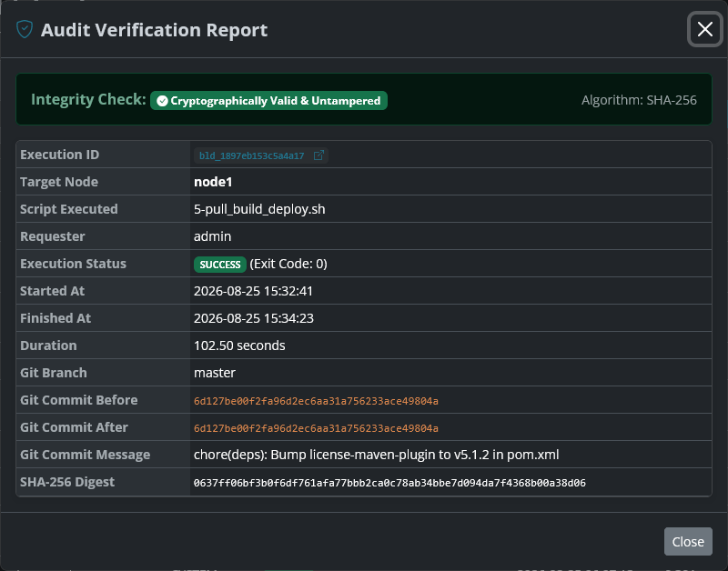Click the Finished At row label
Image resolution: width=728 pixels, height=571 pixels.
[x=56, y=318]
